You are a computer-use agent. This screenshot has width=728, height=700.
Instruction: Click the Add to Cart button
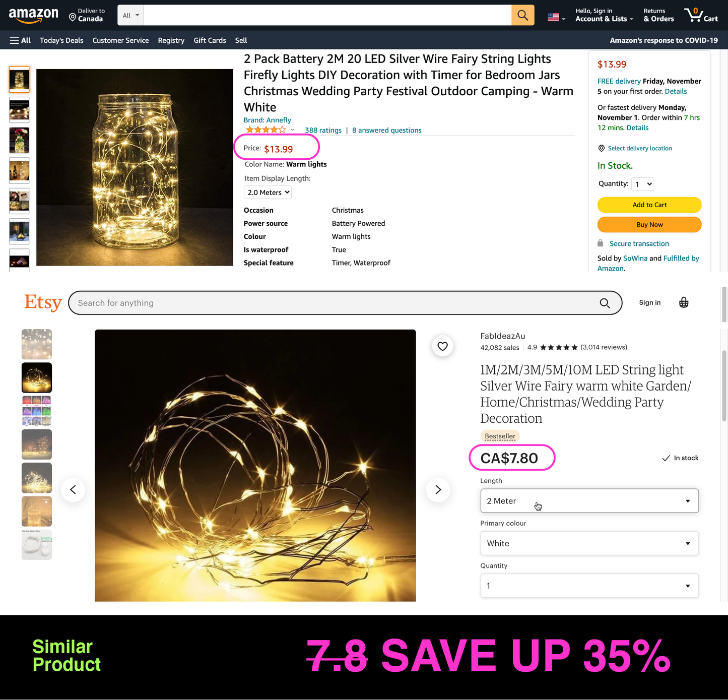(x=649, y=205)
